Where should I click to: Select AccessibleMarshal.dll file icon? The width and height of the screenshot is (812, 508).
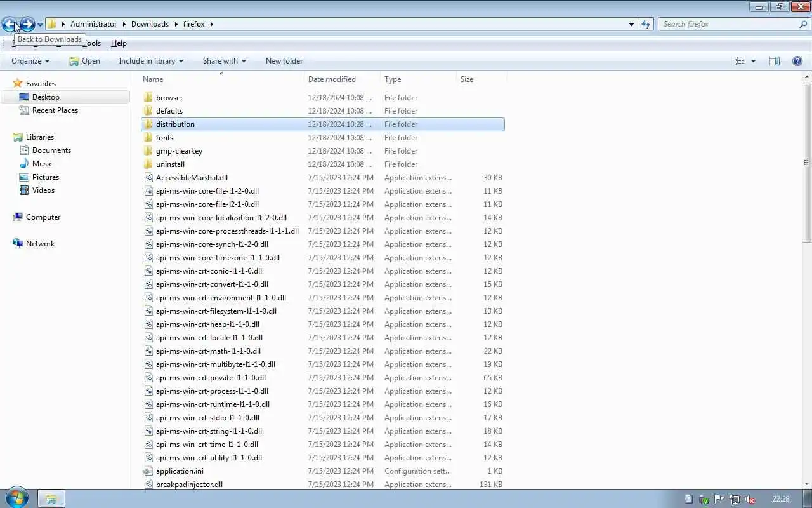click(x=148, y=178)
